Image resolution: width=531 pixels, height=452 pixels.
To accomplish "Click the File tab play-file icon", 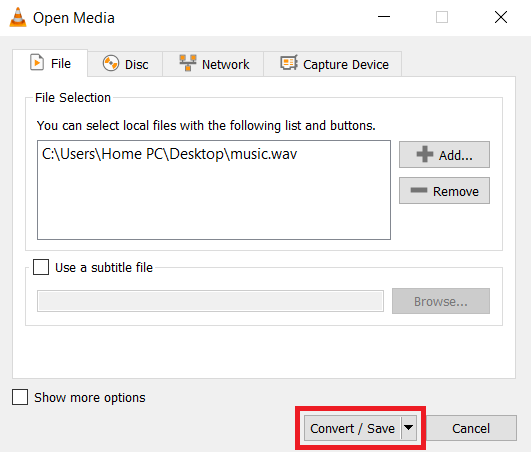I will (37, 62).
